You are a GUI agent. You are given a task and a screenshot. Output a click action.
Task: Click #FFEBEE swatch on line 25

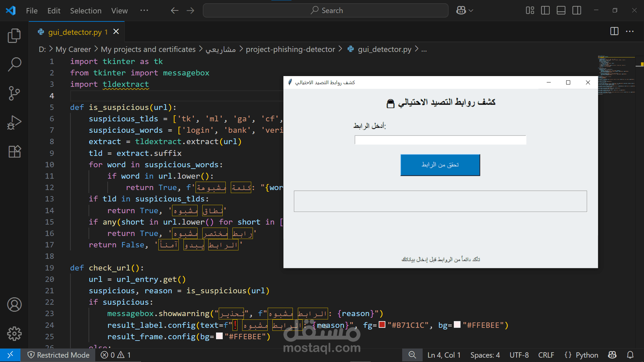tap(219, 336)
